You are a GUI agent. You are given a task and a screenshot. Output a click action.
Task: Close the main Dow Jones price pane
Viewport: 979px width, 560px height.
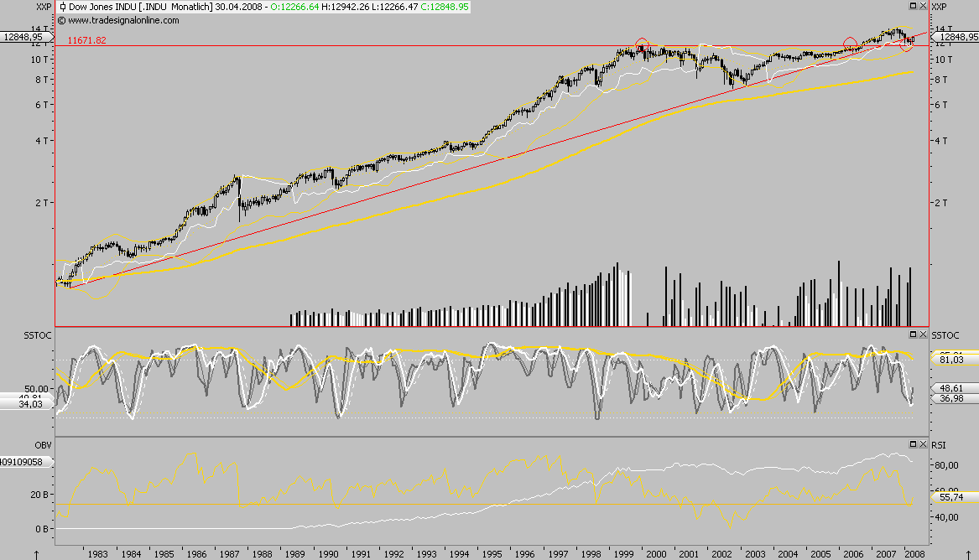pyautogui.click(x=923, y=6)
